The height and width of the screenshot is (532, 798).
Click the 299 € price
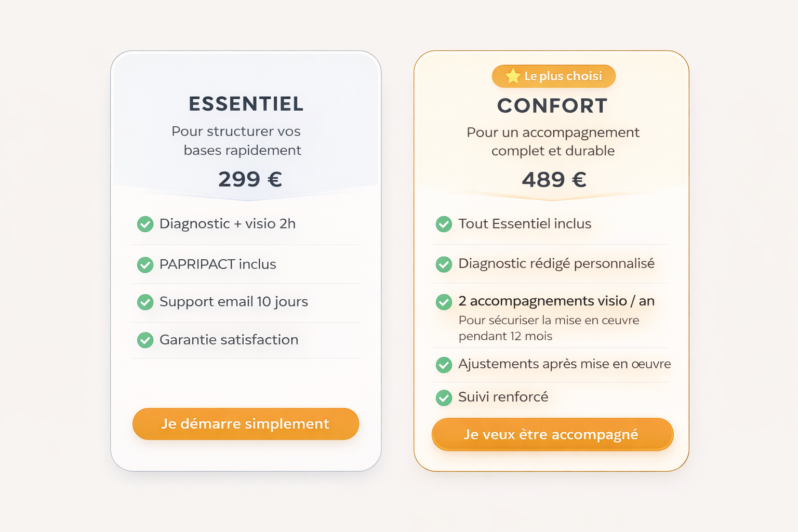click(250, 179)
